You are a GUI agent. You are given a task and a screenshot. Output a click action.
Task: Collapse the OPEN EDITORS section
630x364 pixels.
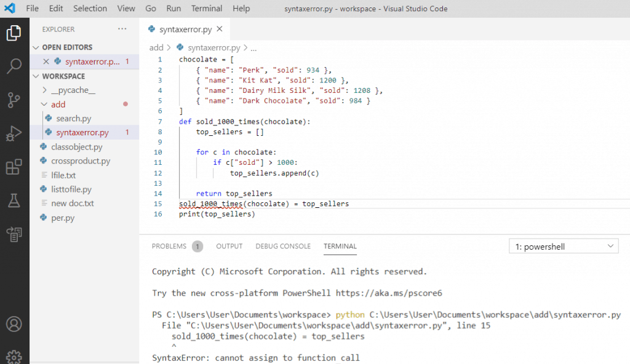[x=36, y=47]
